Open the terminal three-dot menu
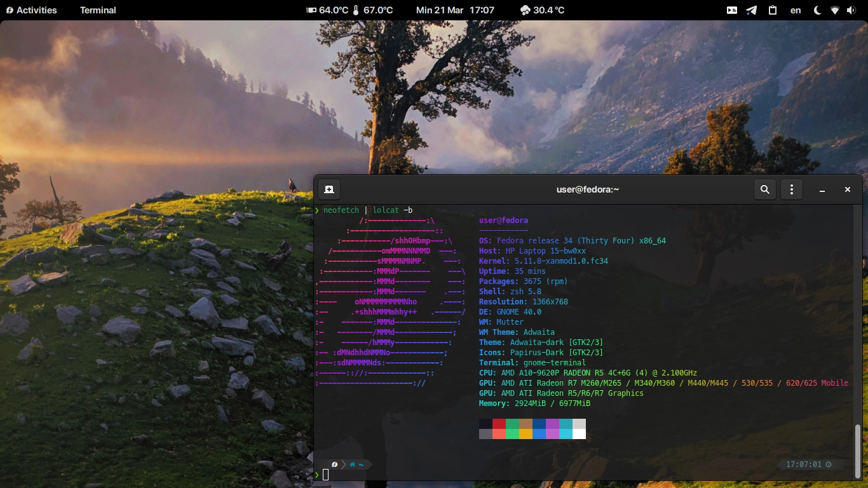This screenshot has height=488, width=868. (x=791, y=189)
